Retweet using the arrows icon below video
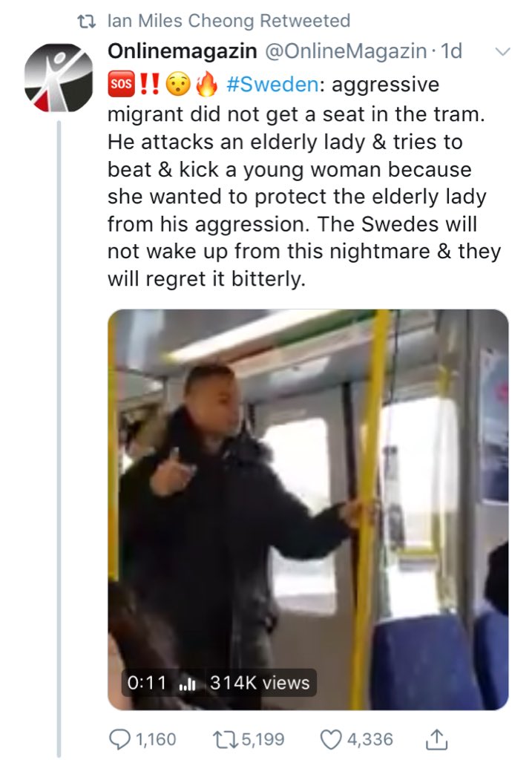This screenshot has width=532, height=760. (x=226, y=740)
